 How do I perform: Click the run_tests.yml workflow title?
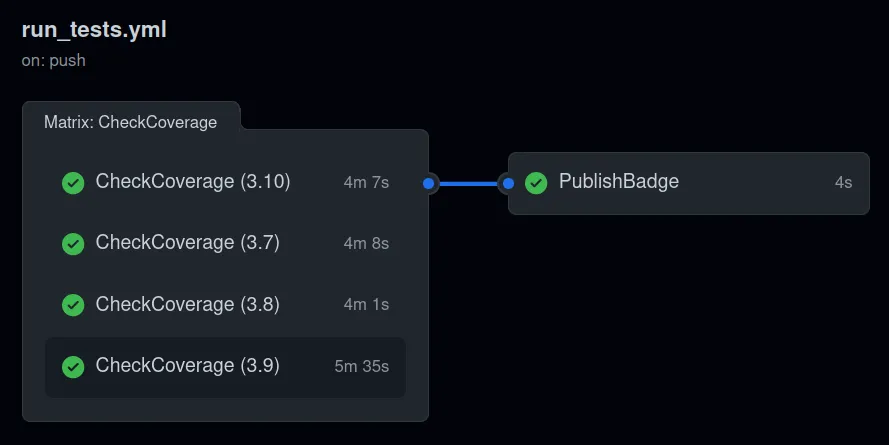tap(94, 30)
